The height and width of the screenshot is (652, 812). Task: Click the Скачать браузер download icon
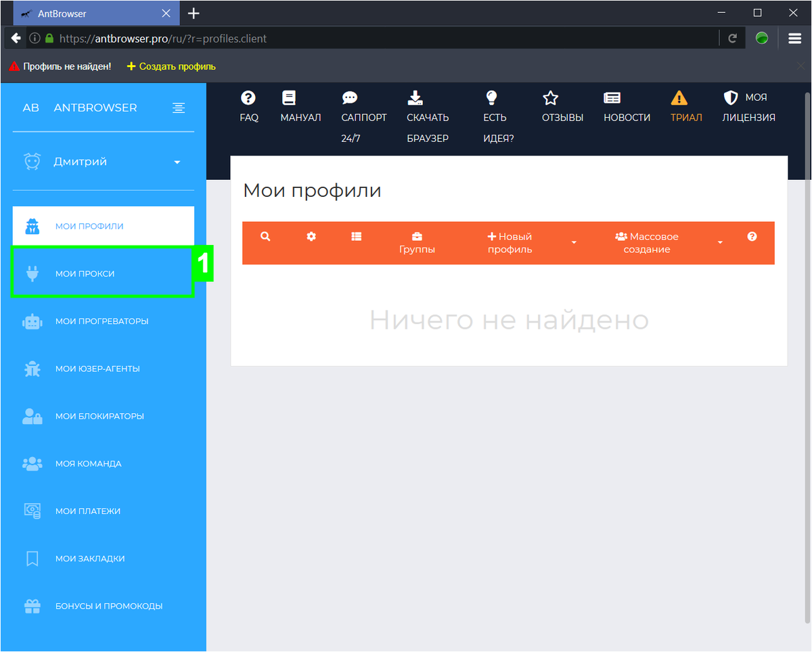(x=415, y=98)
